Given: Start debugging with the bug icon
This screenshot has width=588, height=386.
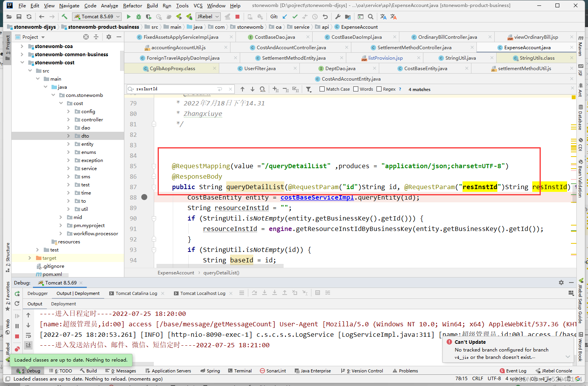Looking at the screenshot, I should (139, 17).
